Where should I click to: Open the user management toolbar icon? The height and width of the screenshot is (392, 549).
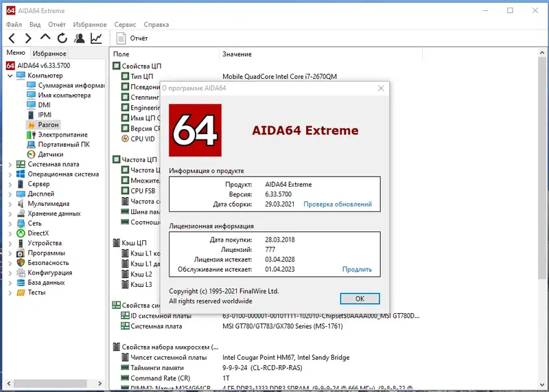(x=80, y=38)
